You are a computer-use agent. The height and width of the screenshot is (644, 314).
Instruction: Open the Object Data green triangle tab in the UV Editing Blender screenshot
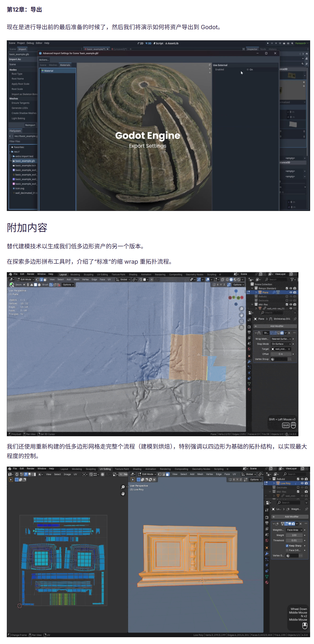point(267,576)
